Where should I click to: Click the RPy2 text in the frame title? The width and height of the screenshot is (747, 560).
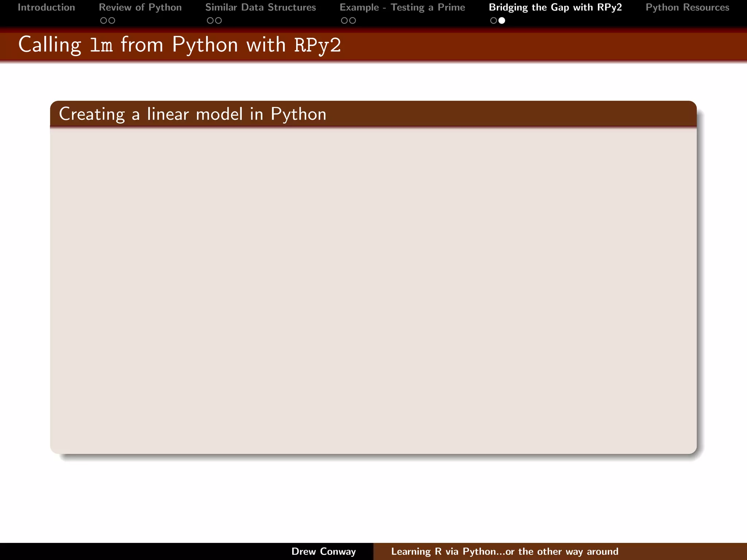pyautogui.click(x=317, y=45)
